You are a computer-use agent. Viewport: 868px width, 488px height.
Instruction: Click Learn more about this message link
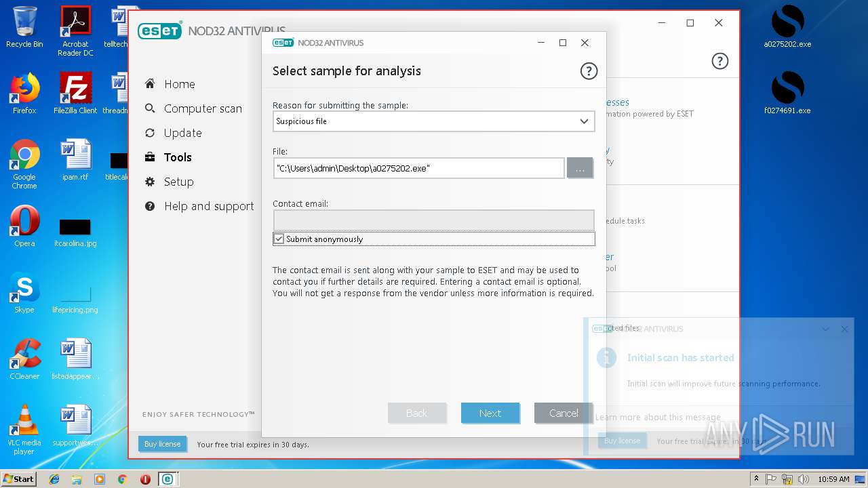658,418
